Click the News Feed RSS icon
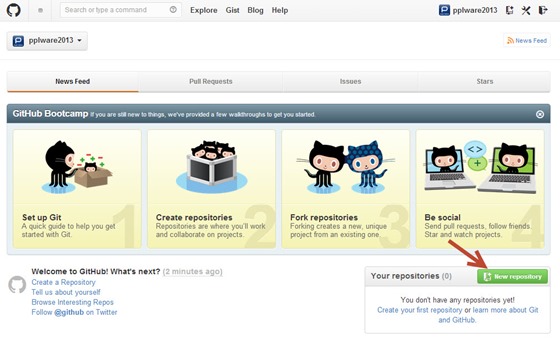The width and height of the screenshot is (560, 363). tap(510, 41)
